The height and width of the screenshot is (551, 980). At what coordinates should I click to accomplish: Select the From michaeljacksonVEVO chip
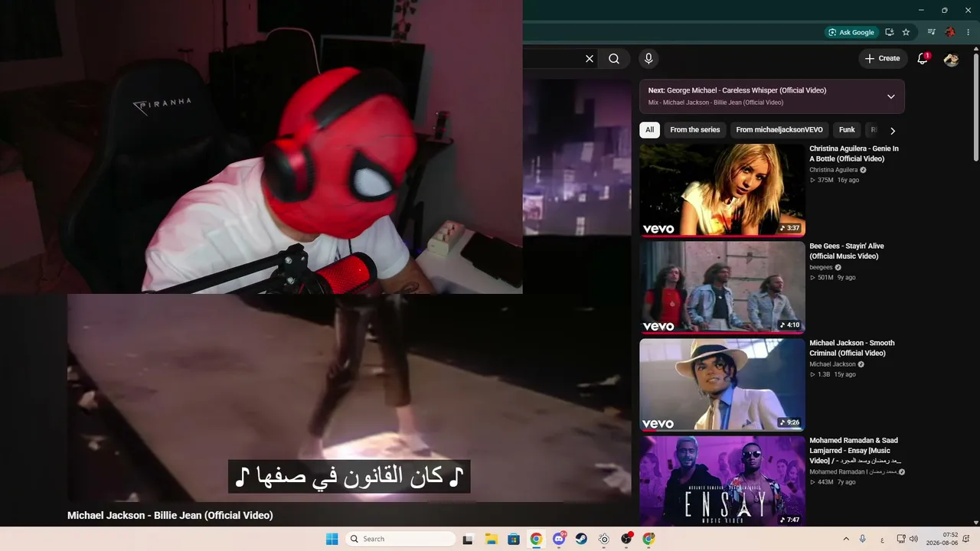click(x=779, y=130)
